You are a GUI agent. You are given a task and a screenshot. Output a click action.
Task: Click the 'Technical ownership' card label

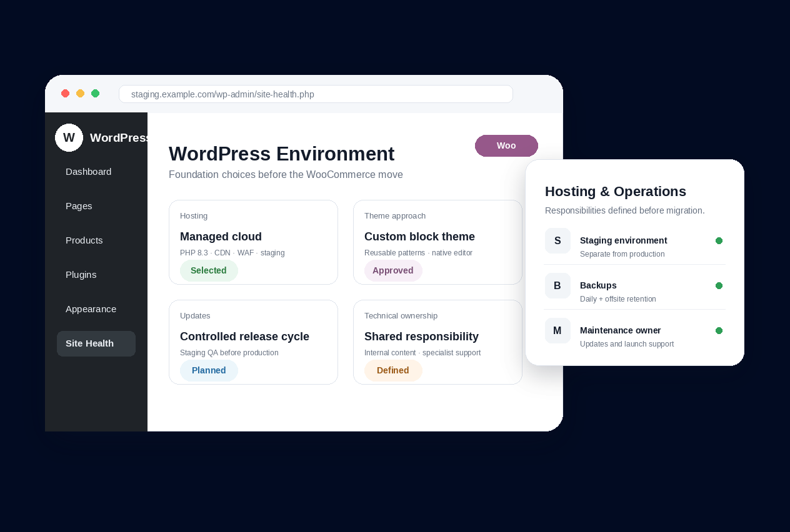pos(401,316)
